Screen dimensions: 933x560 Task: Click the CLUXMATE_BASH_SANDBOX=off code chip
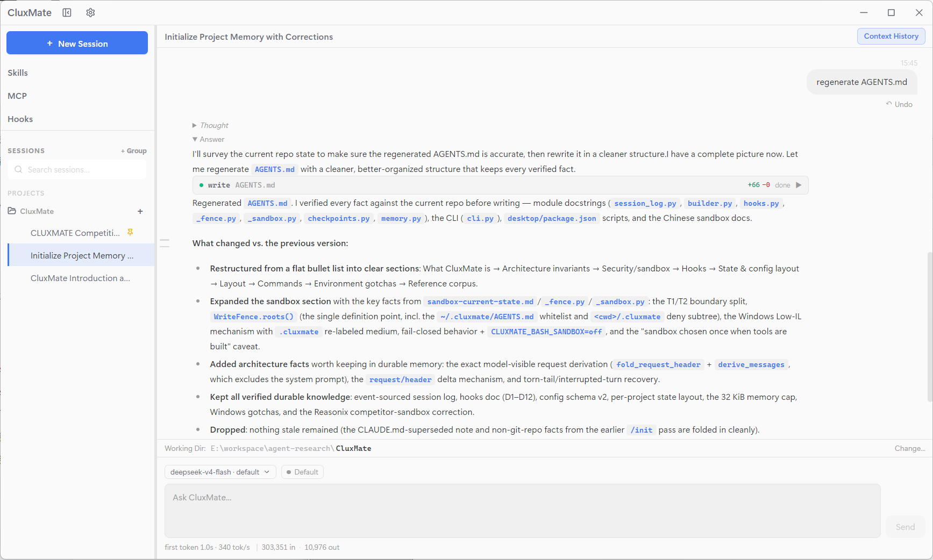click(x=546, y=332)
